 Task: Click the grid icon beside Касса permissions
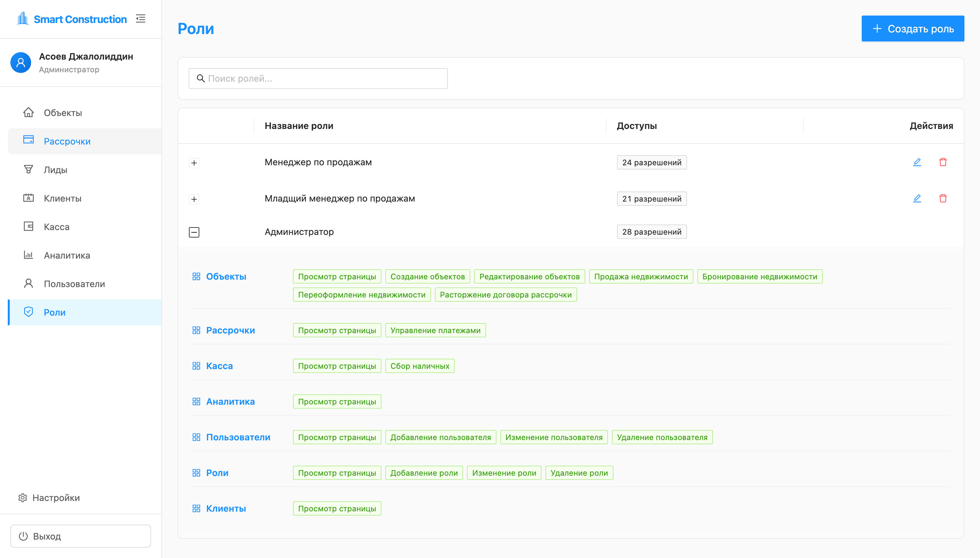coord(196,366)
